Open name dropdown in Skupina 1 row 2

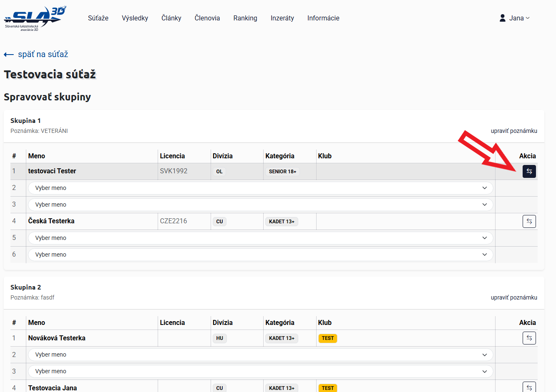coord(260,188)
